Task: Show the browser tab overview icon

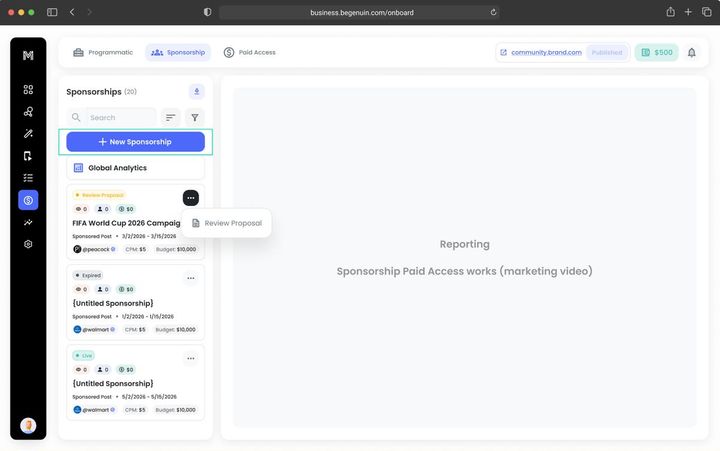Action: point(706,12)
